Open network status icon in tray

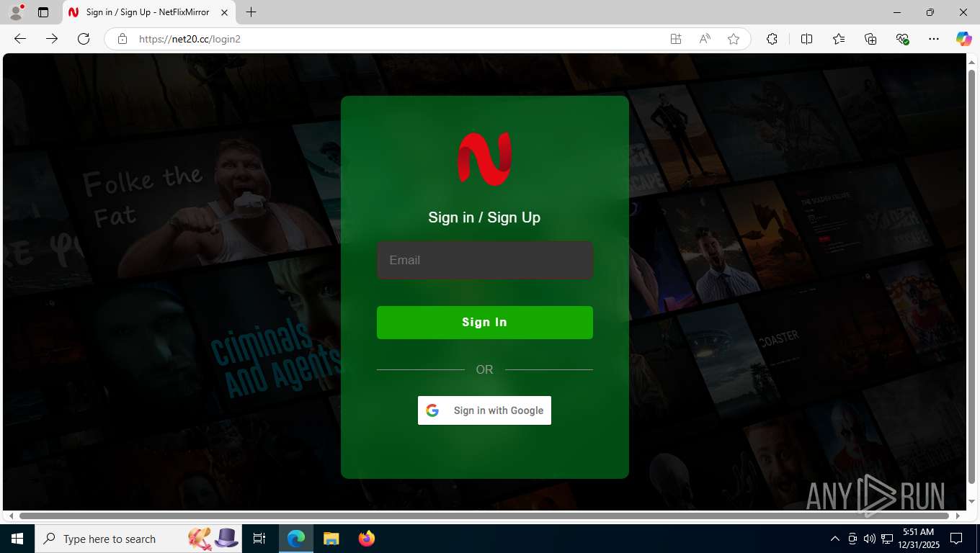pyautogui.click(x=887, y=539)
